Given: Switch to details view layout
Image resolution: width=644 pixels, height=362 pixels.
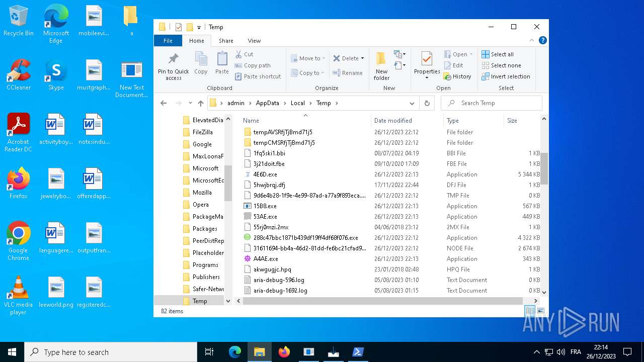Looking at the screenshot, I should 530,311.
